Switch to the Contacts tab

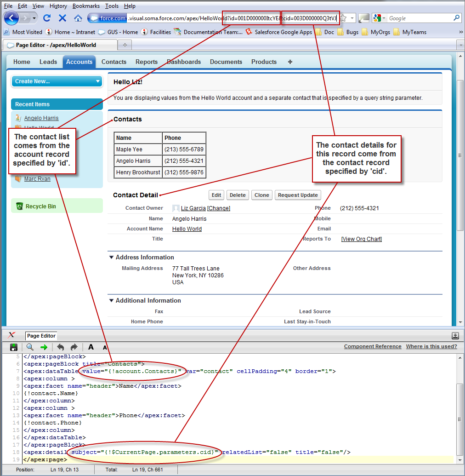[x=113, y=62]
